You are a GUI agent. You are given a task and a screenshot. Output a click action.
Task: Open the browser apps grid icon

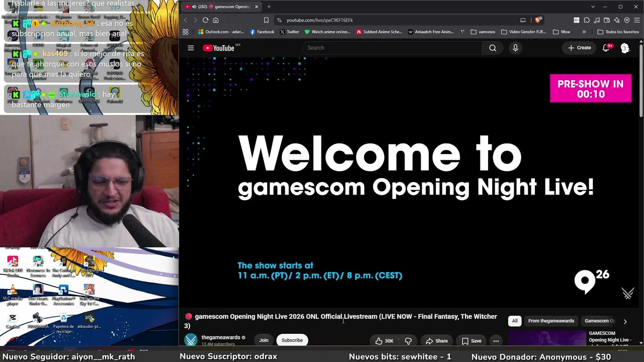pos(186,32)
